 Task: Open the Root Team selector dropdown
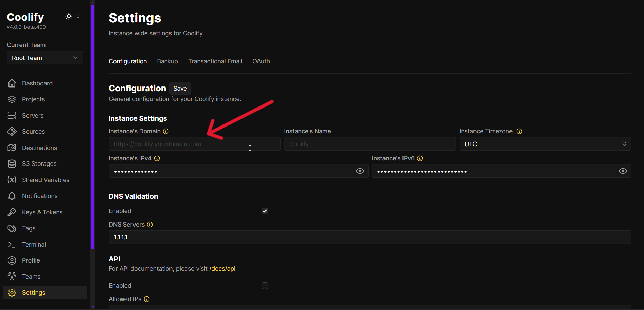pos(45,58)
